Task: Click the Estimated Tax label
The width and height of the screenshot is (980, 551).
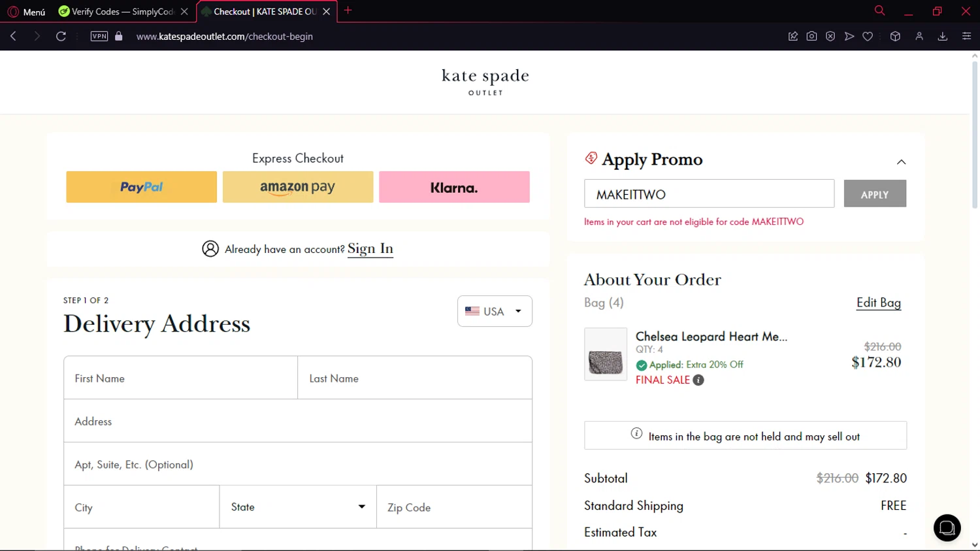Action: (x=621, y=532)
